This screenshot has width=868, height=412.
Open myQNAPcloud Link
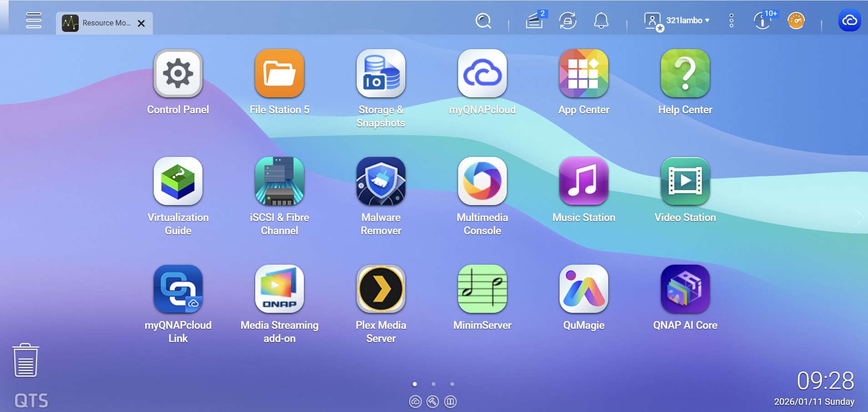click(x=178, y=289)
